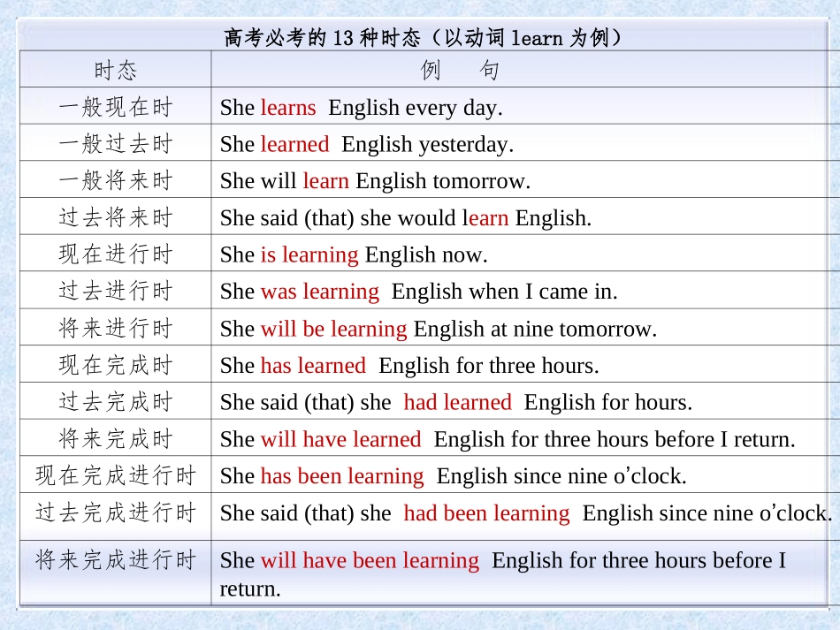Click the '一般现在时' tense cell

pyautogui.click(x=116, y=107)
